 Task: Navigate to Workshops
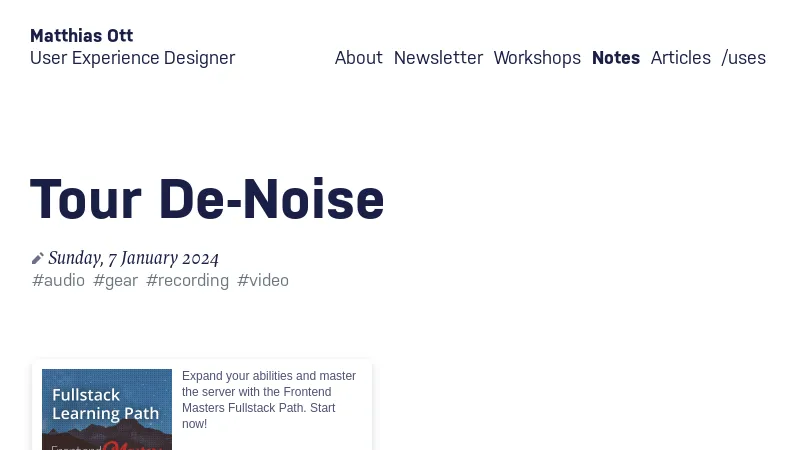[537, 58]
